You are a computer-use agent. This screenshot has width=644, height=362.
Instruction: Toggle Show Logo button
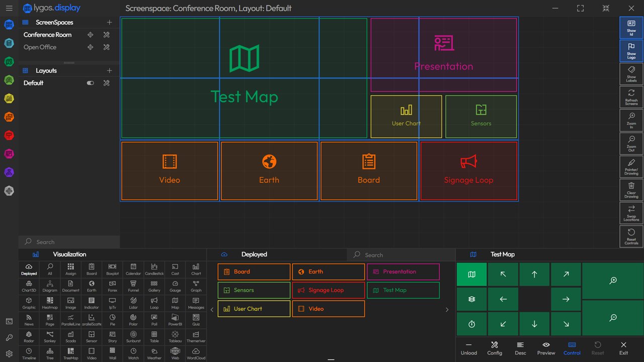pos(631,50)
